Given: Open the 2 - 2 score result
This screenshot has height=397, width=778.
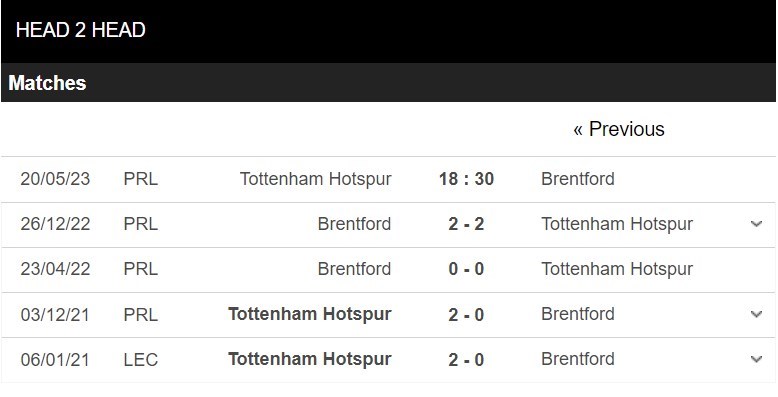Looking at the screenshot, I should (466, 224).
